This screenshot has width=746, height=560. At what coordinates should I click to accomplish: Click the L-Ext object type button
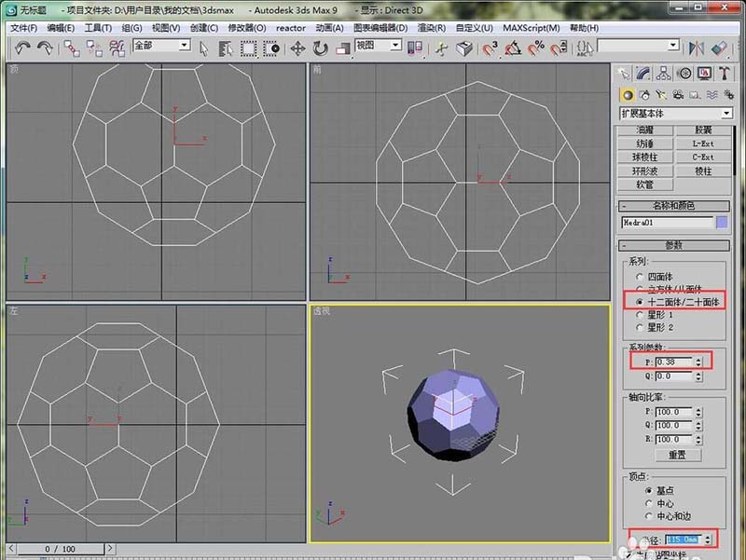[x=703, y=143]
